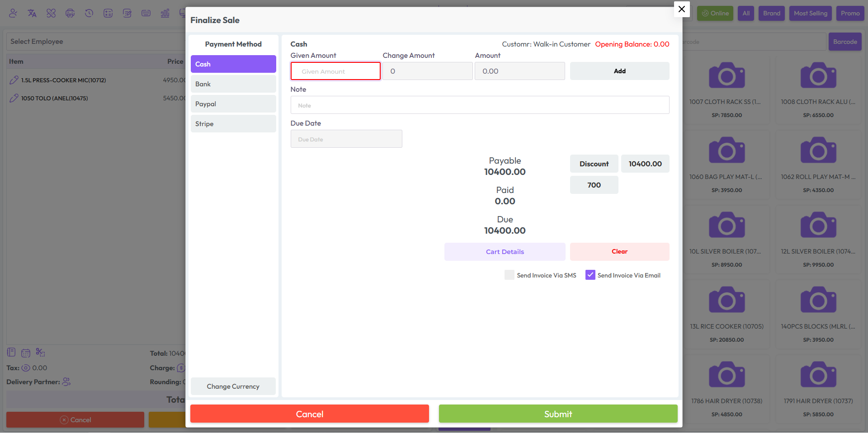Toggle the Tax eye icon

coord(26,368)
